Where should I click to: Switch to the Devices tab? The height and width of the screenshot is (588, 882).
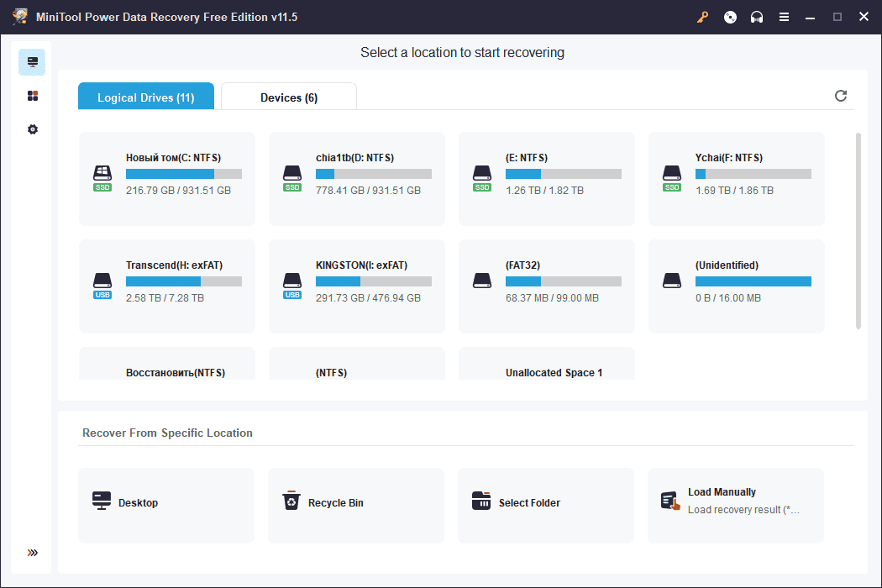point(289,97)
